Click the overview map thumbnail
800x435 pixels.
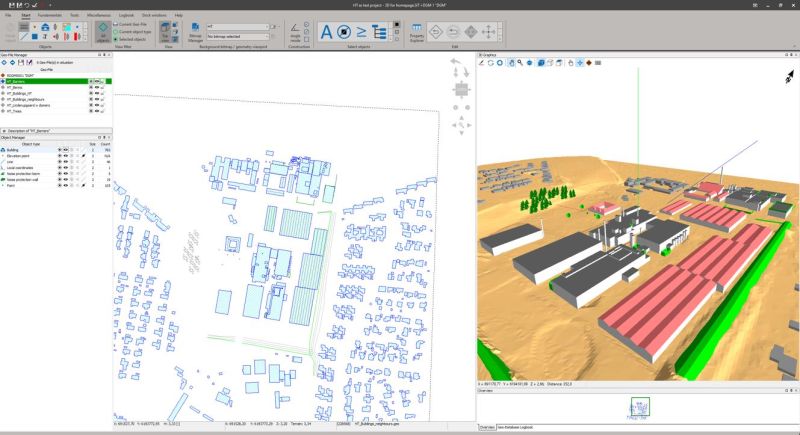(640, 407)
